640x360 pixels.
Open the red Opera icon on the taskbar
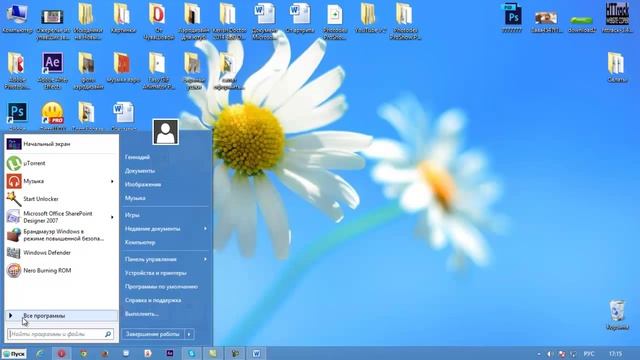61,353
